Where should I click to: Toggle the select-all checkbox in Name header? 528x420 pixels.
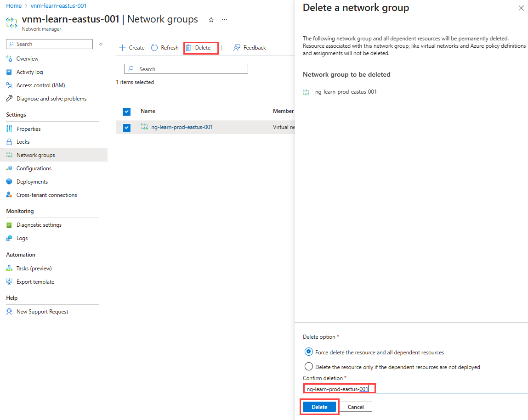pyautogui.click(x=127, y=111)
